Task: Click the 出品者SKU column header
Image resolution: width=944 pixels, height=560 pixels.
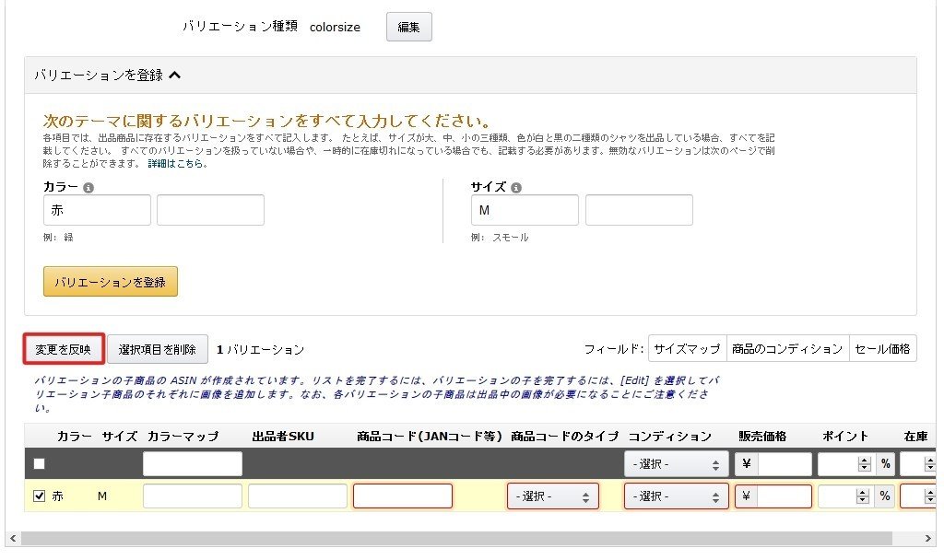Action: [x=283, y=436]
